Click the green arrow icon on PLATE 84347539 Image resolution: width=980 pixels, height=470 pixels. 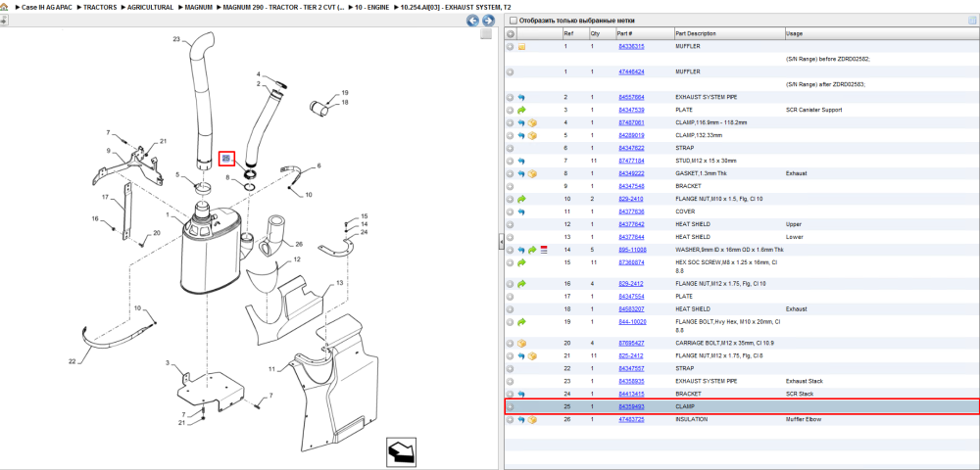(x=521, y=110)
